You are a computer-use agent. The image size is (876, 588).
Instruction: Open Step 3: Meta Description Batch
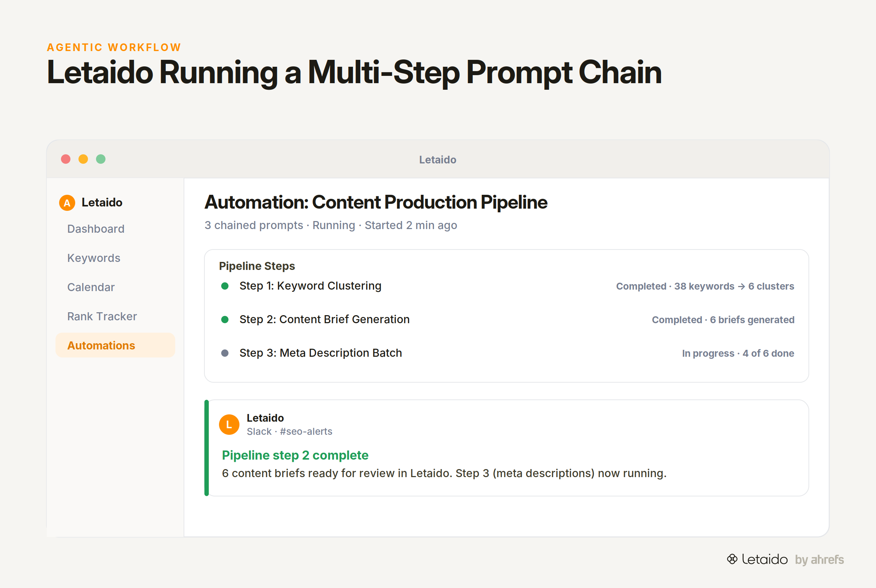tap(507, 353)
